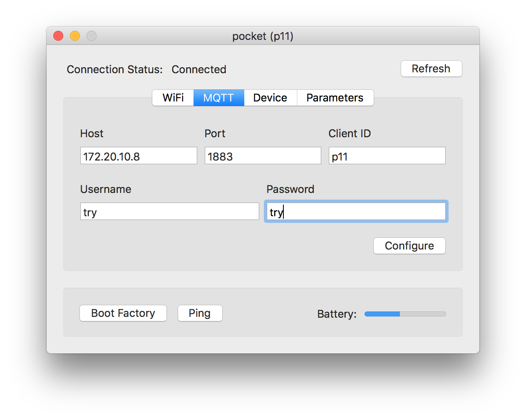Screen dimensions: 526x420
Task: Switch to the WiFi tab
Action: [x=173, y=98]
